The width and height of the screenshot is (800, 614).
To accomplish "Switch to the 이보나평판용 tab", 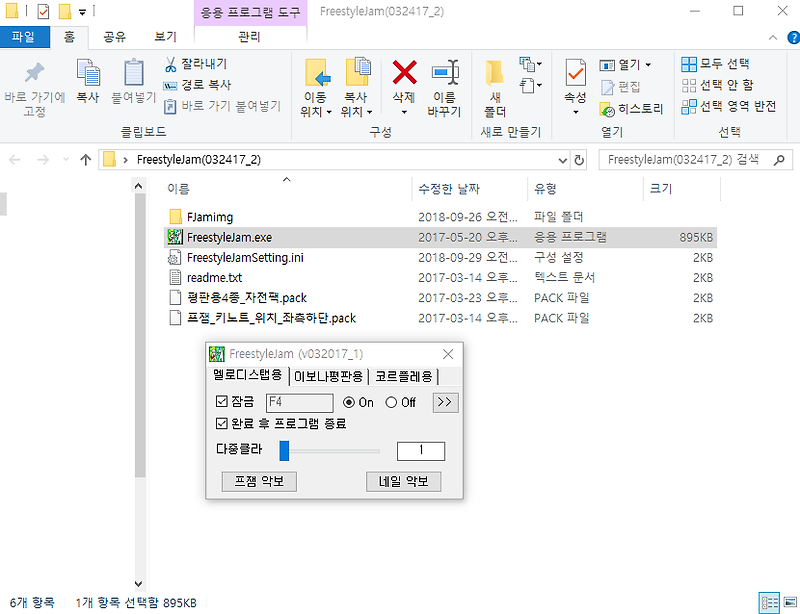I will click(329, 377).
